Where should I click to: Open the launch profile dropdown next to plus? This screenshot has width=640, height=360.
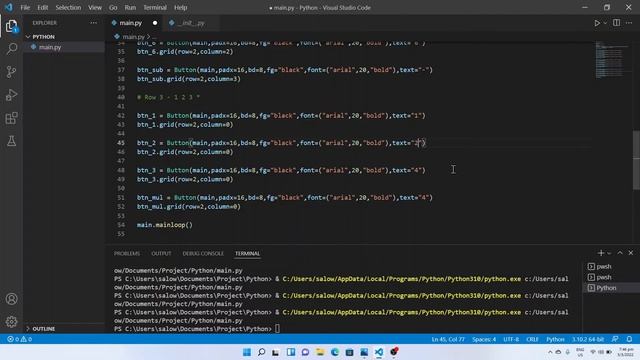tap(609, 253)
